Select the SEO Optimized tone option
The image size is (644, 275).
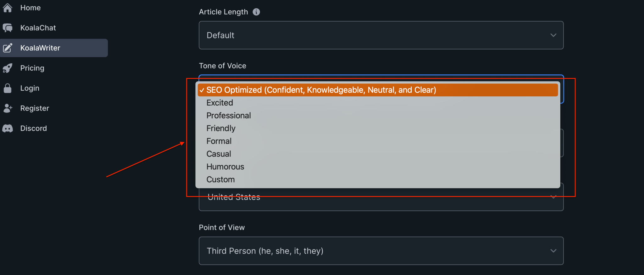[x=378, y=90]
